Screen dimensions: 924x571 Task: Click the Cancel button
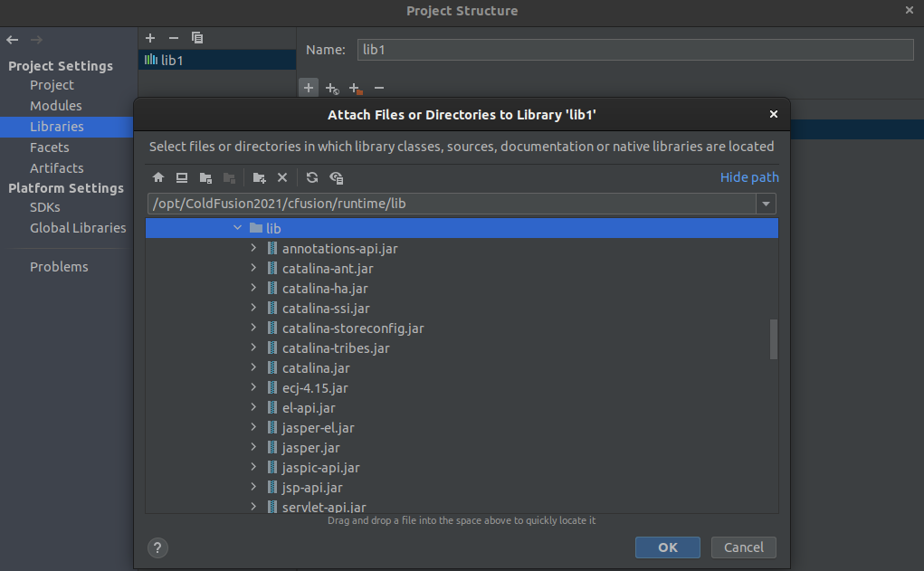pos(744,547)
